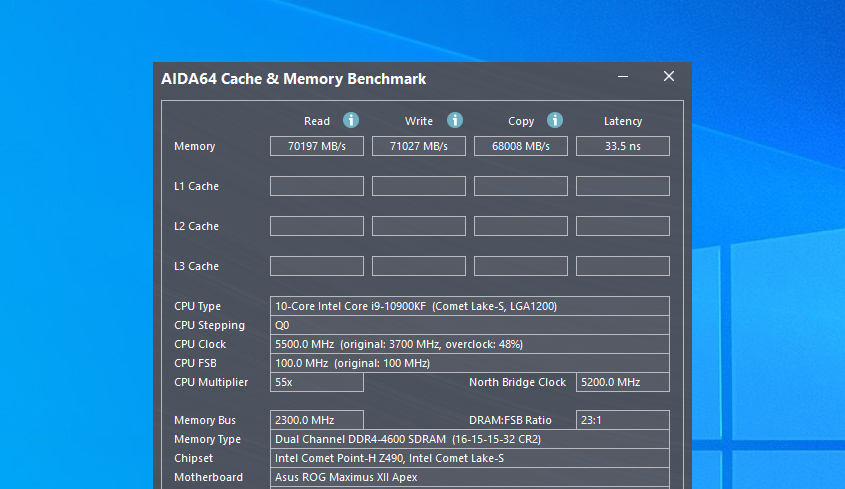Click the Motherboard label

click(208, 477)
